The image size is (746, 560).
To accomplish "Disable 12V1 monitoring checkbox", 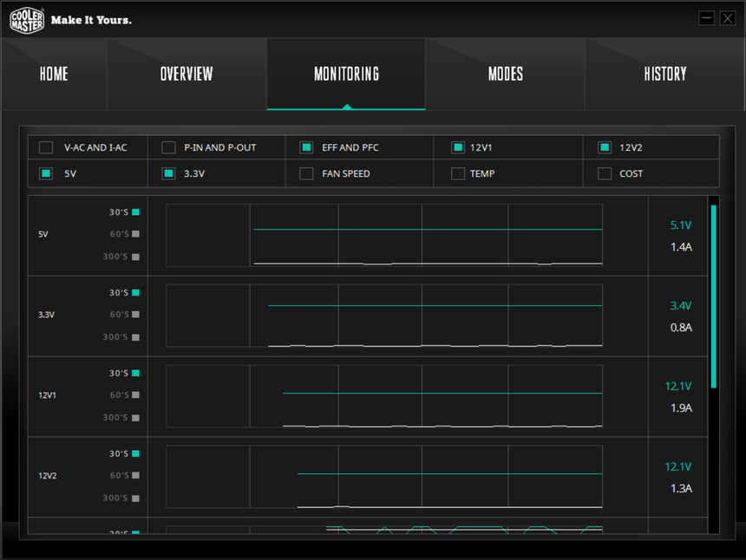I will 458,147.
